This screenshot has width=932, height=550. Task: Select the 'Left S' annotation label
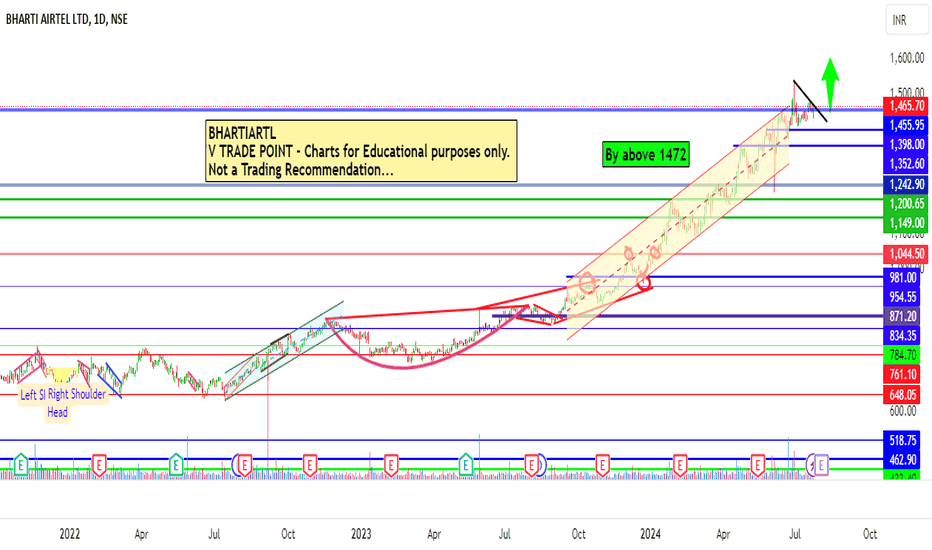click(32, 395)
